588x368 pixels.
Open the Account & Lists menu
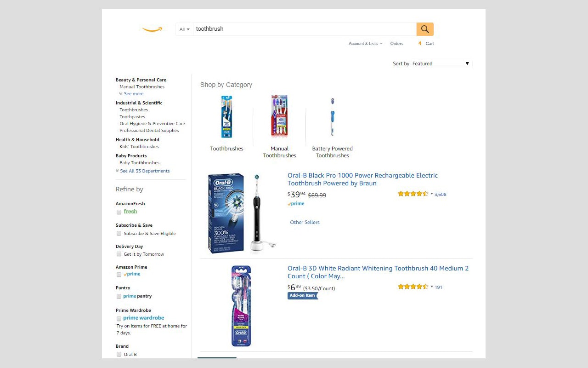coord(365,43)
